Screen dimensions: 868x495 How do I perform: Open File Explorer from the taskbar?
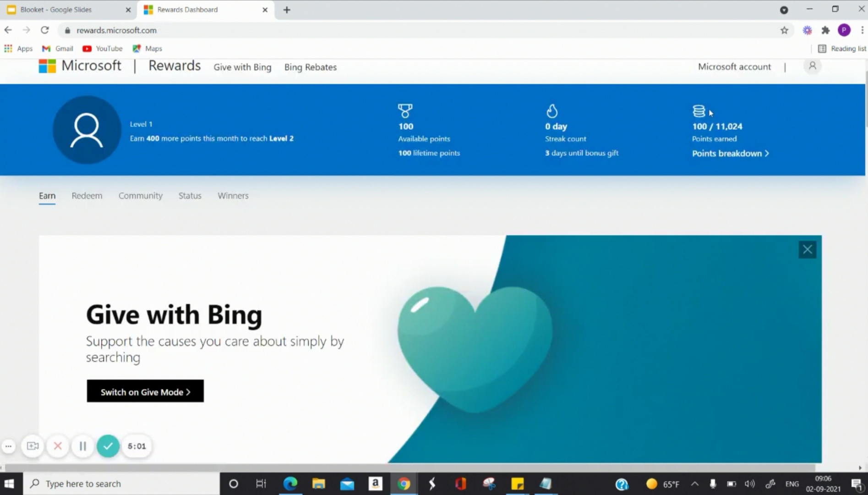pyautogui.click(x=318, y=484)
